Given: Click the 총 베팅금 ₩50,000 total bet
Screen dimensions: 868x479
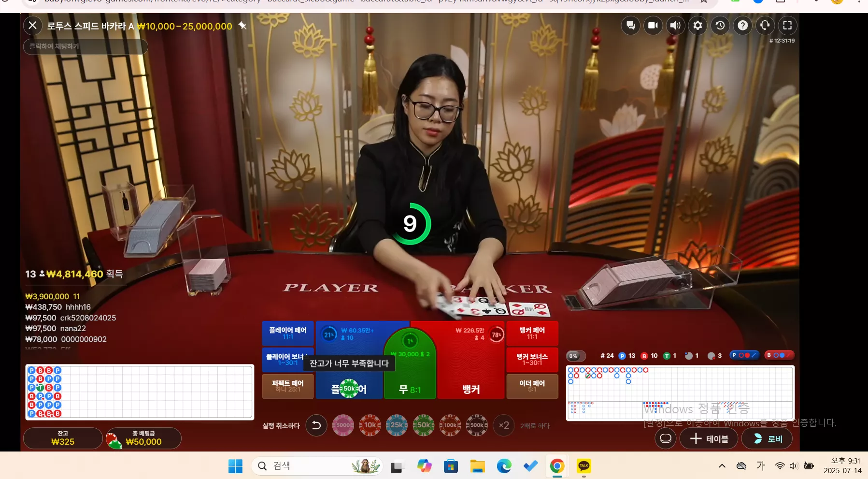Looking at the screenshot, I should coord(143,438).
